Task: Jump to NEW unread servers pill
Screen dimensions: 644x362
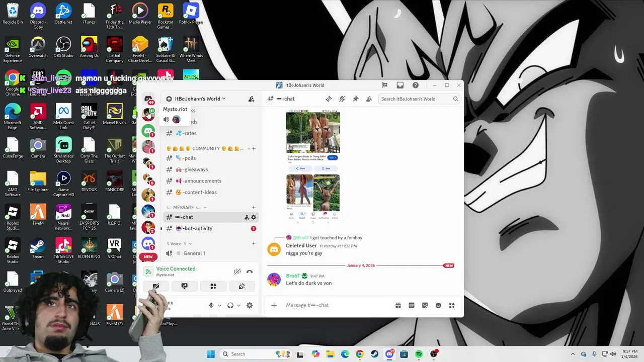Action: pyautogui.click(x=148, y=257)
